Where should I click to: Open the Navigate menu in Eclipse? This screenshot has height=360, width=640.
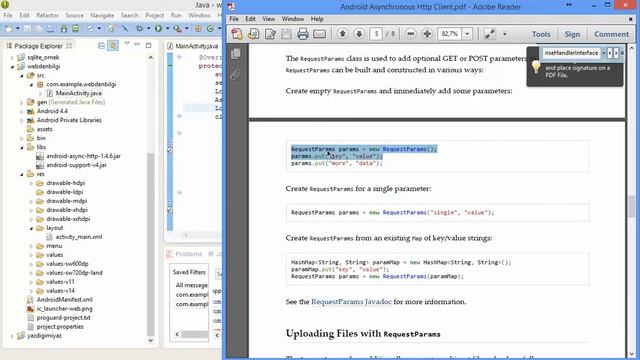point(102,15)
